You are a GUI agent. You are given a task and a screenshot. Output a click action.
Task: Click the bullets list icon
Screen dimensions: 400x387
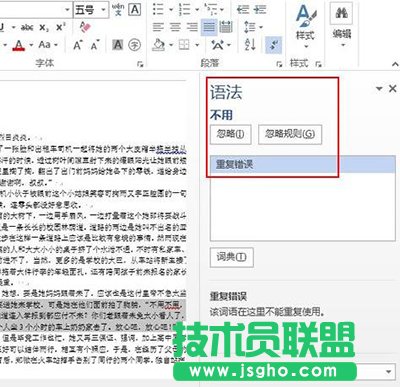click(x=158, y=10)
